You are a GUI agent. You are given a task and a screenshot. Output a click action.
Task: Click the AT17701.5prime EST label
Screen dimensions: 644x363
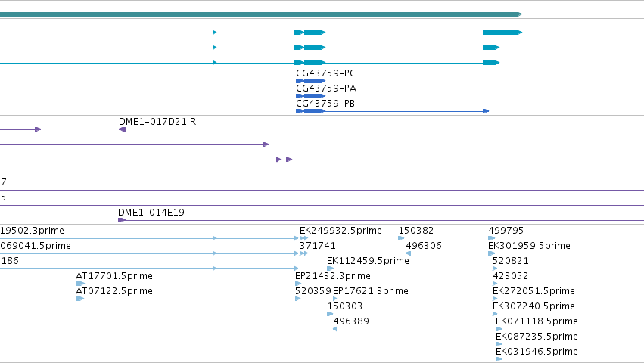(114, 276)
